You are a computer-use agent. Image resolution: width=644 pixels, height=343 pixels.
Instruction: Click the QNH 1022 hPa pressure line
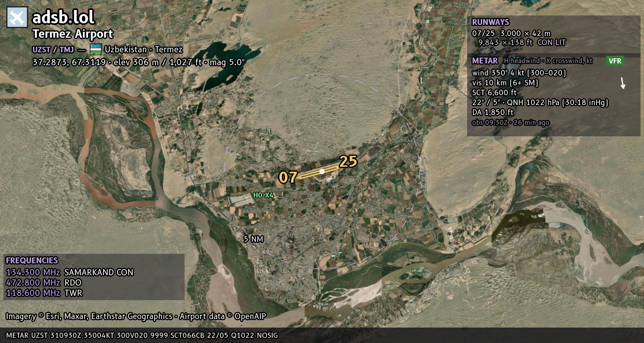point(540,102)
